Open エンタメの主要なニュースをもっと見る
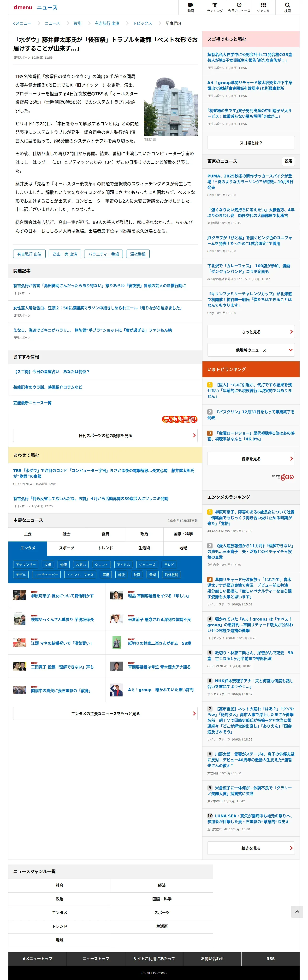The width and height of the screenshot is (308, 980). coord(105,714)
